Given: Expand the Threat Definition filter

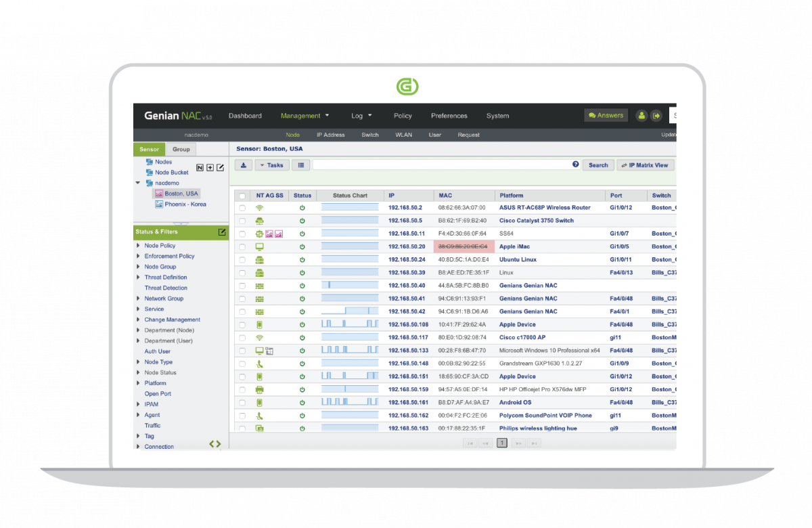Looking at the screenshot, I should [x=139, y=278].
